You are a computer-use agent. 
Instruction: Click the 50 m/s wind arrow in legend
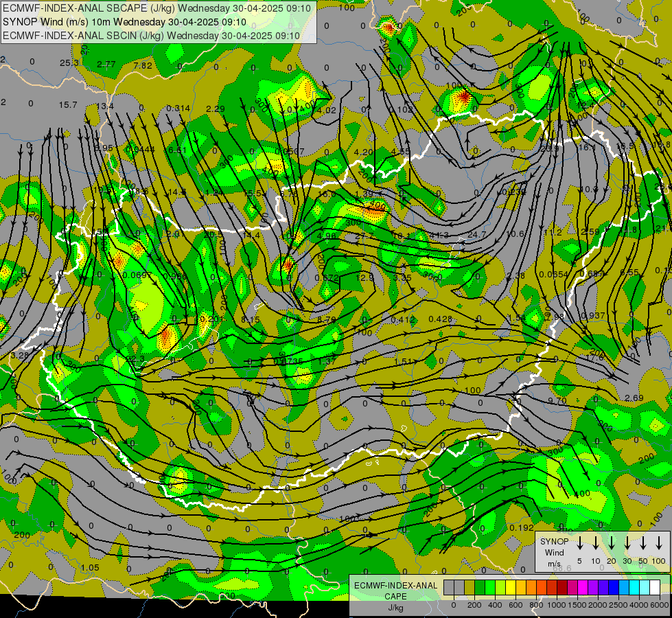(643, 543)
